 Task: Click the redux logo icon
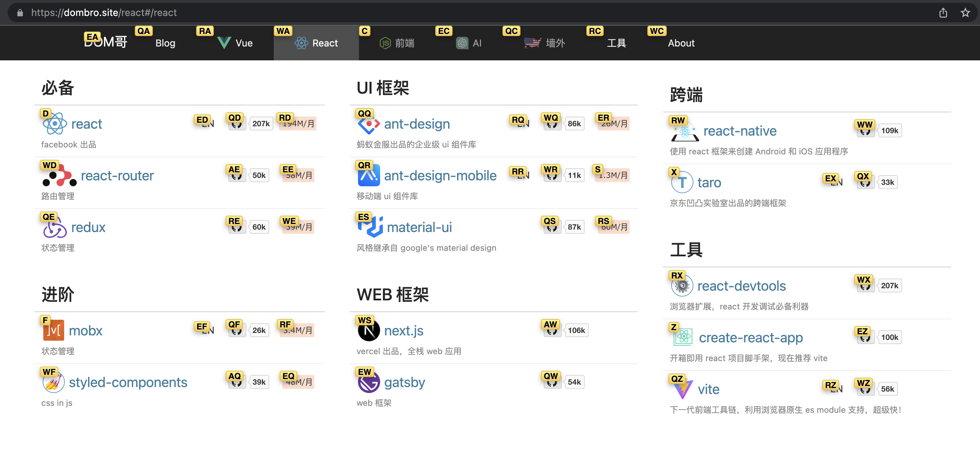click(x=55, y=227)
